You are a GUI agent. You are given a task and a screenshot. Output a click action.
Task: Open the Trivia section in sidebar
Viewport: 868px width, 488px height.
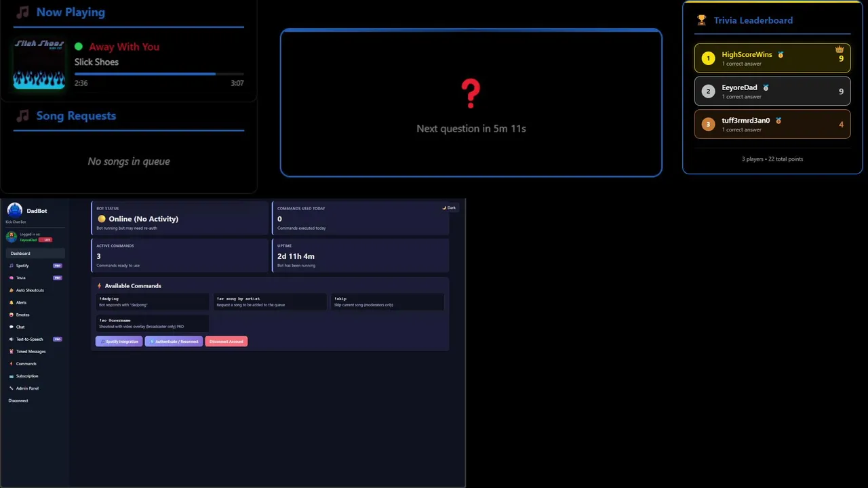click(x=35, y=278)
